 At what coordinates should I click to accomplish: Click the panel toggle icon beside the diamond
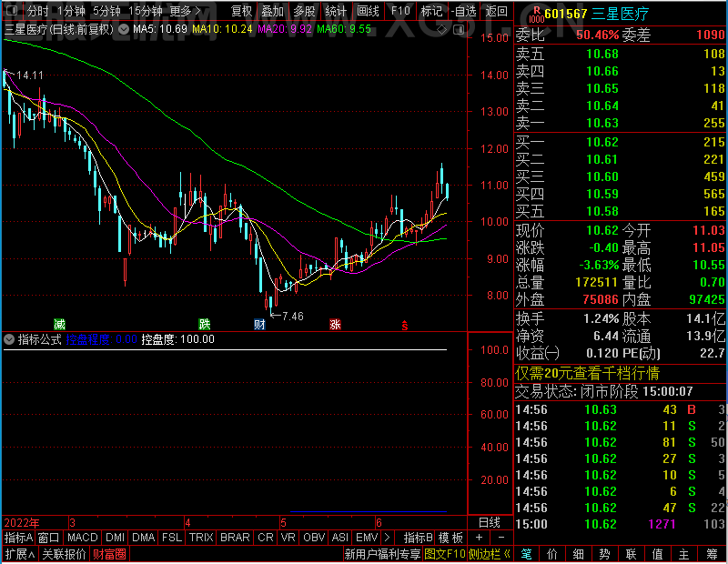pos(459,30)
